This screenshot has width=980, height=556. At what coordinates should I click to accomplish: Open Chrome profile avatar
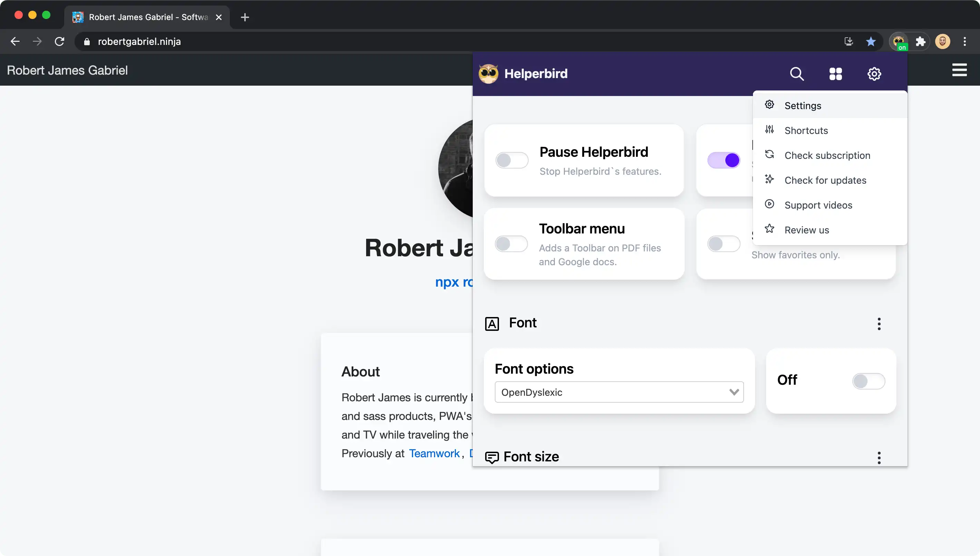tap(942, 42)
